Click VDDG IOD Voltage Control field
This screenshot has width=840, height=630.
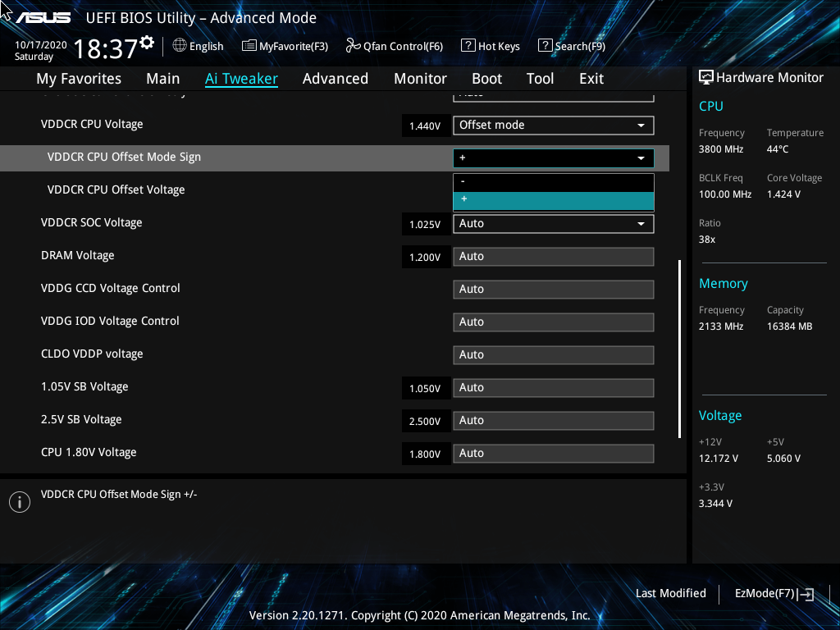(554, 322)
